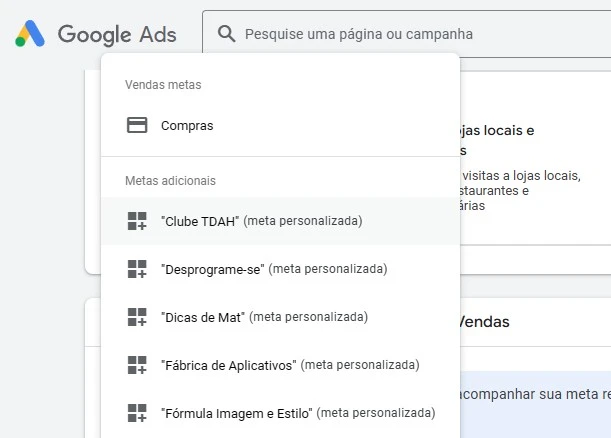Click the Vendas card heading
This screenshot has width=611, height=438.
coord(484,322)
